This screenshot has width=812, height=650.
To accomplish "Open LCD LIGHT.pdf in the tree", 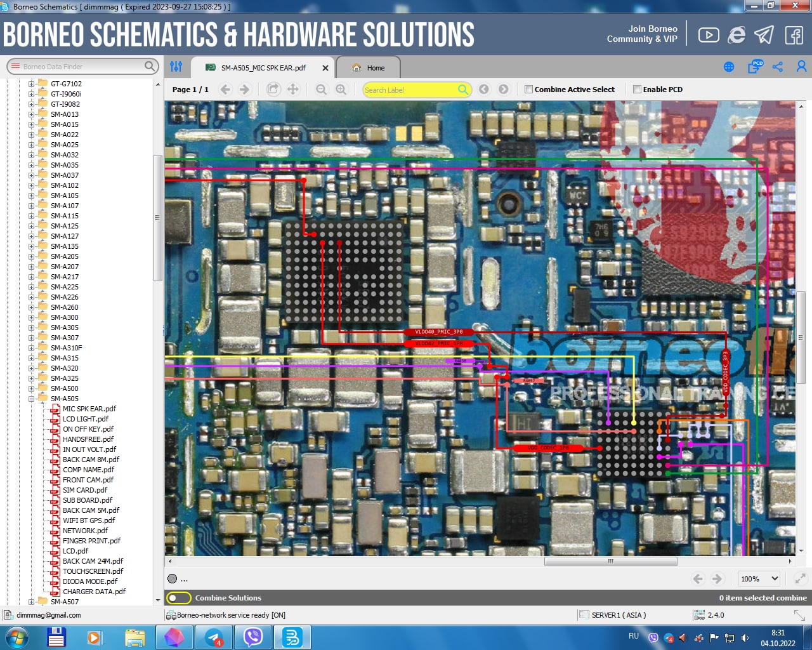I will coord(86,419).
